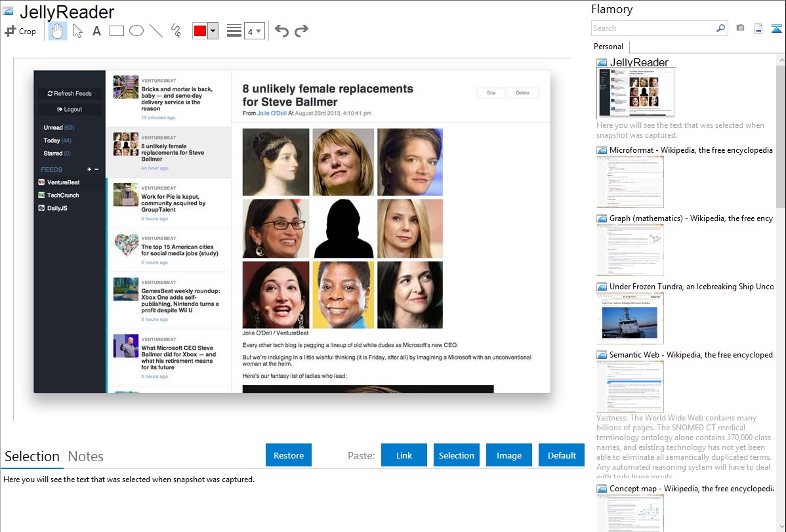Click the Concept map snapshot page icon

click(602, 489)
